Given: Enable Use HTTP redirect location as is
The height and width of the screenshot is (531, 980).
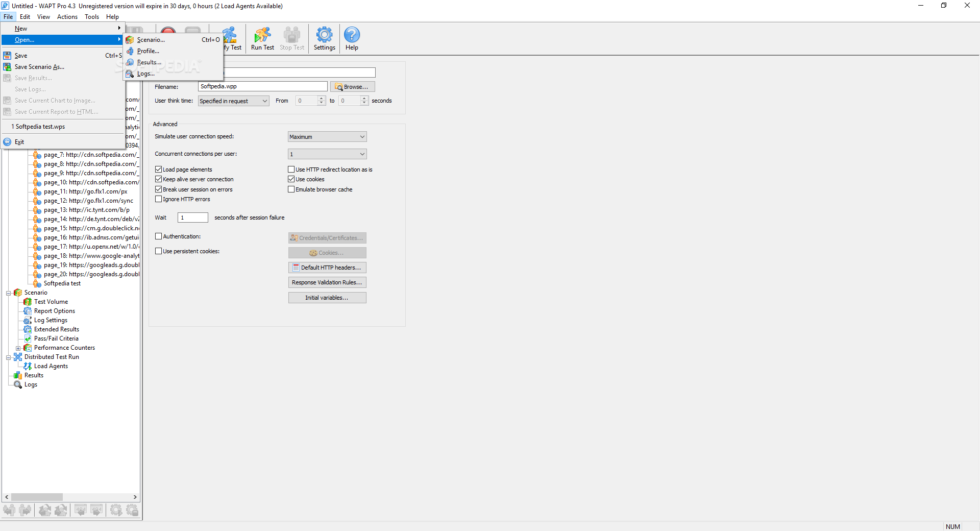Looking at the screenshot, I should coord(291,170).
